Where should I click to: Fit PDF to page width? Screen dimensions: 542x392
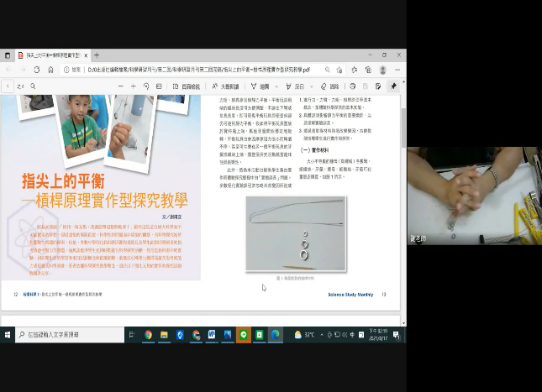point(159,86)
